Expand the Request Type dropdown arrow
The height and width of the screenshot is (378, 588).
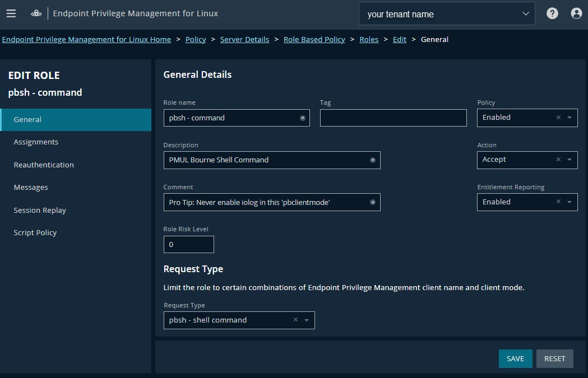pos(307,320)
